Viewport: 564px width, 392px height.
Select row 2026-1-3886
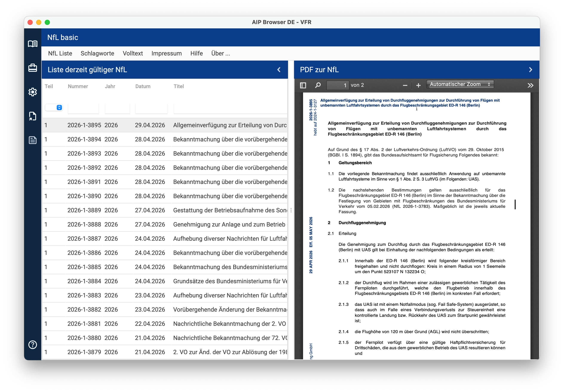[165, 253]
